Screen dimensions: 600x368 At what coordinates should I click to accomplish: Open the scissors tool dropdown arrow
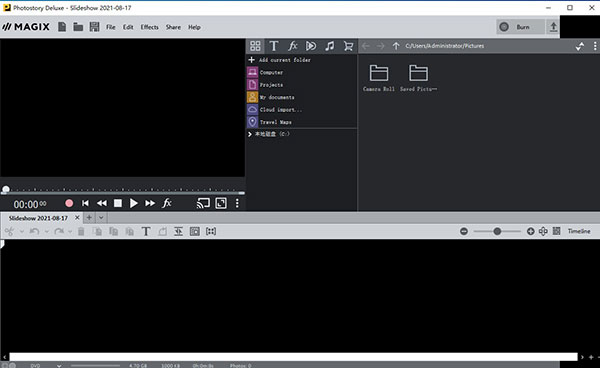21,231
